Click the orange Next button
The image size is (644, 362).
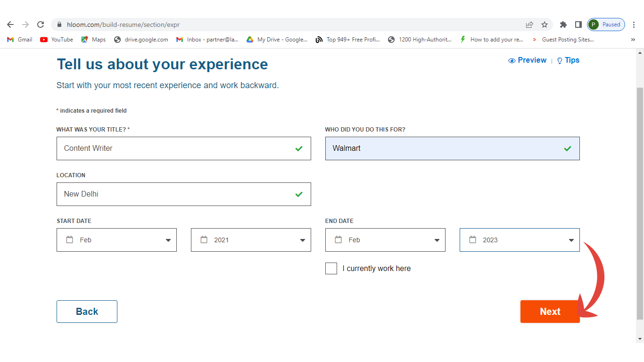pyautogui.click(x=550, y=312)
